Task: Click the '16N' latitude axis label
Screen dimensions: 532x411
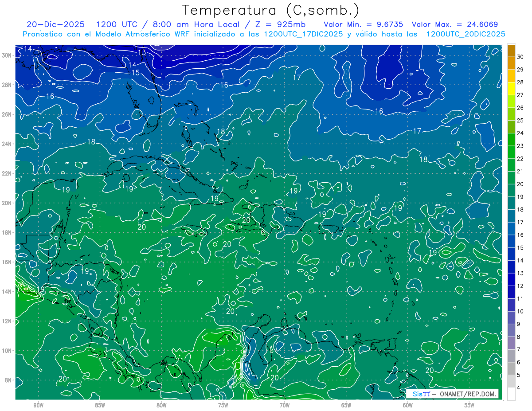Action: coord(8,262)
